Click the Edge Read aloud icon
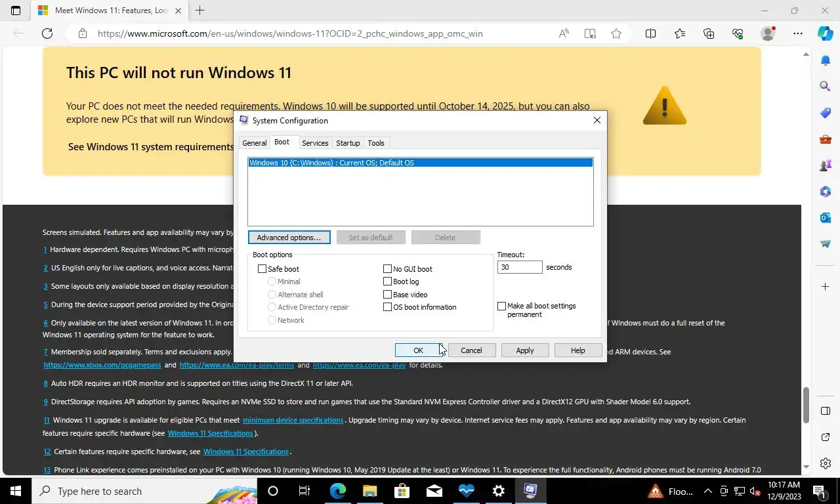This screenshot has width=840, height=504. tap(564, 33)
